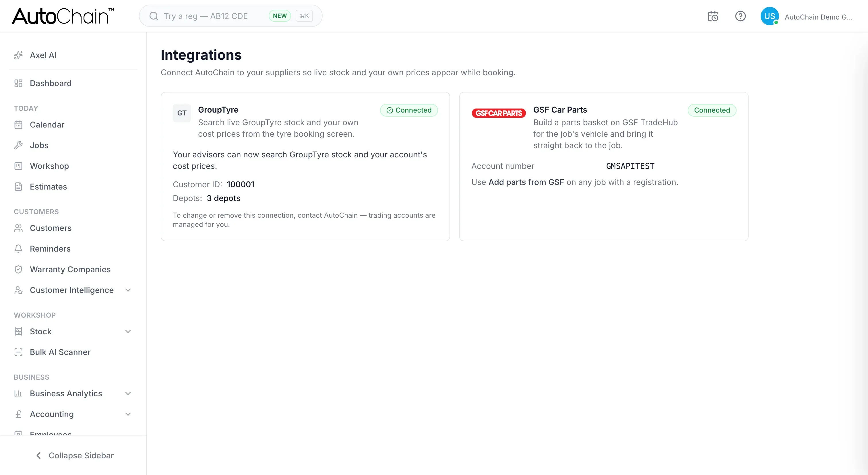Select Warranty Companies menu item
Image resolution: width=868 pixels, height=475 pixels.
click(73, 269)
